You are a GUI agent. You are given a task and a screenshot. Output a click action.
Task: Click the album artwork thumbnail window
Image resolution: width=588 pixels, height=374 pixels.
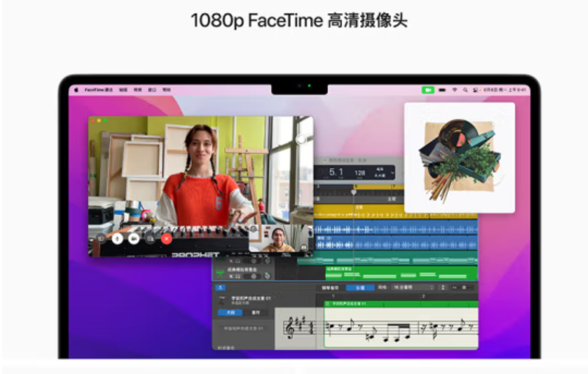(459, 158)
